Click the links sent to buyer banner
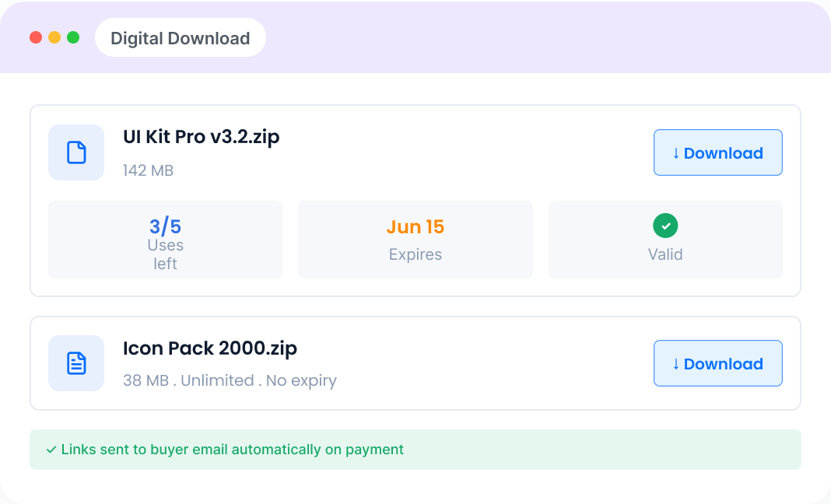Viewport: 831px width, 504px height. pyautogui.click(x=415, y=450)
